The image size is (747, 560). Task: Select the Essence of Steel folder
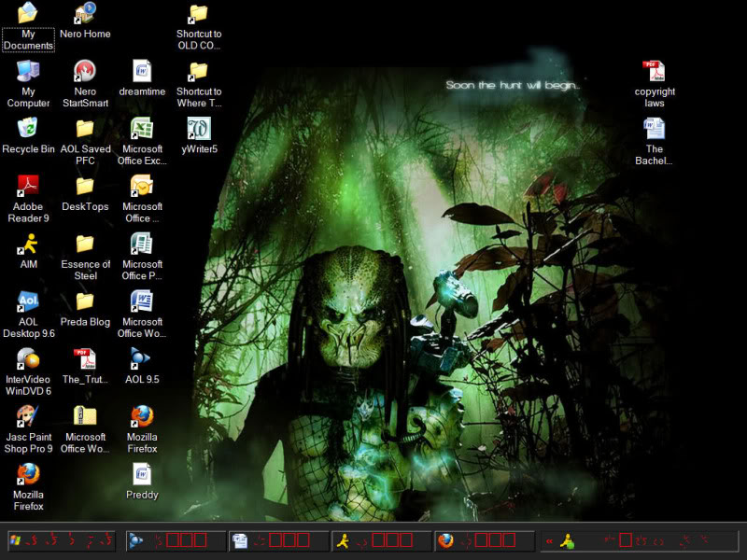click(x=85, y=258)
